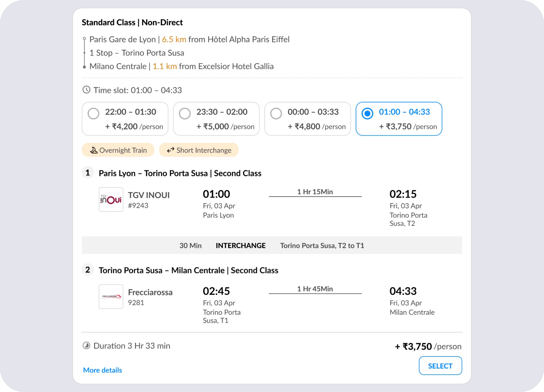Screen dimensions: 544x392
Task: Click the Short Interchange arrows icon
Action: point(171,150)
